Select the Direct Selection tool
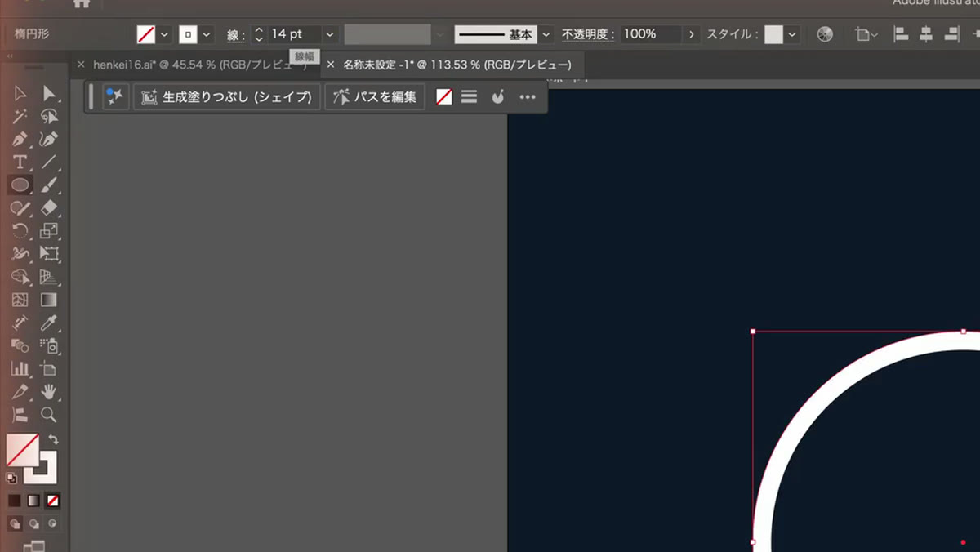The image size is (980, 552). pos(49,94)
